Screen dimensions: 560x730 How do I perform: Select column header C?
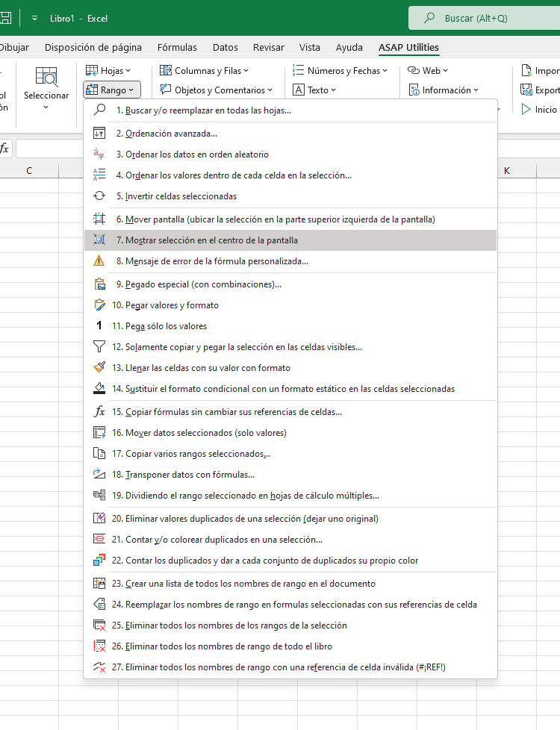[x=29, y=170]
